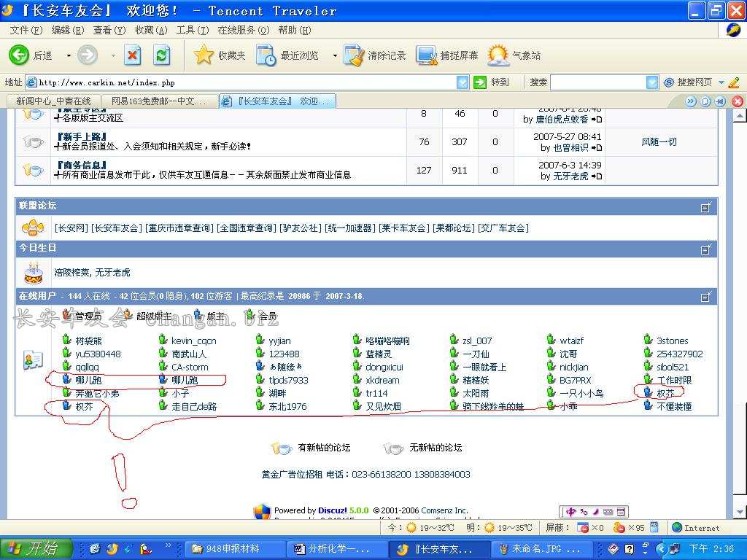Expand the 搜搜网页 search engine dropdown
Viewport: 747px width, 560px height.
pyautogui.click(x=721, y=82)
